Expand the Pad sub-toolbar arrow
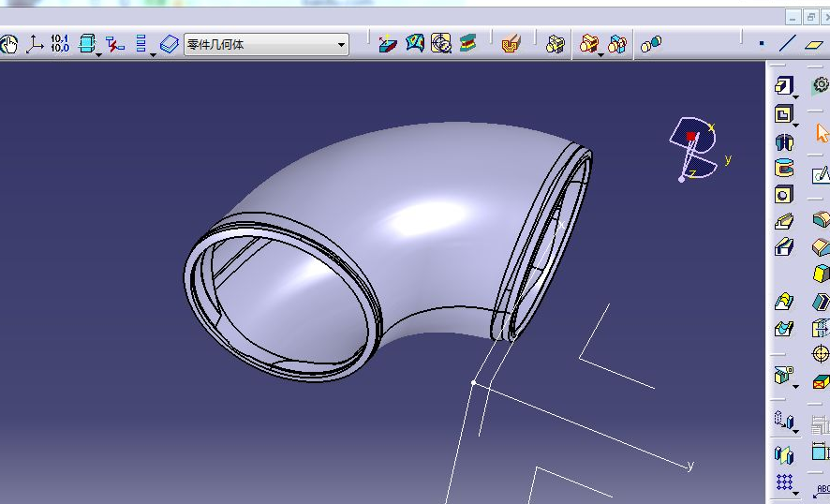Viewport: 830px width, 504px height. click(x=795, y=96)
